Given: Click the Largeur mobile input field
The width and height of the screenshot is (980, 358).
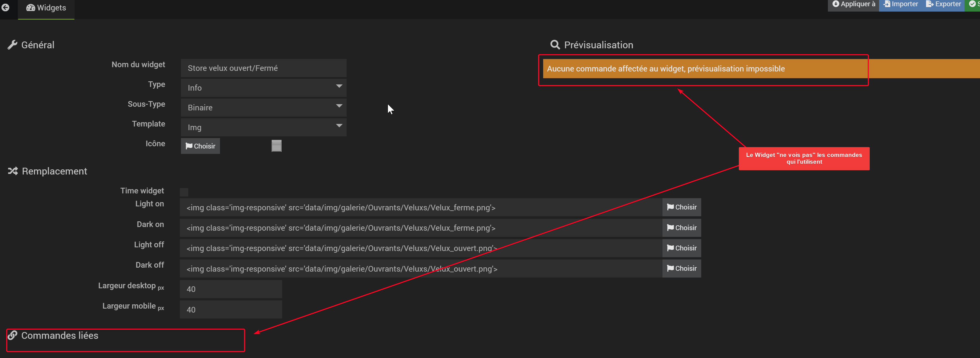Looking at the screenshot, I should point(230,310).
